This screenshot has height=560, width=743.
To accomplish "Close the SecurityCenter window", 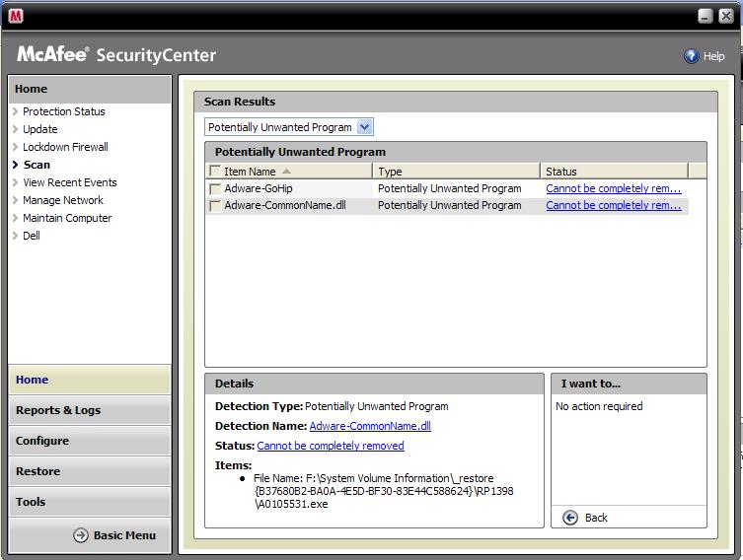I will [x=725, y=16].
